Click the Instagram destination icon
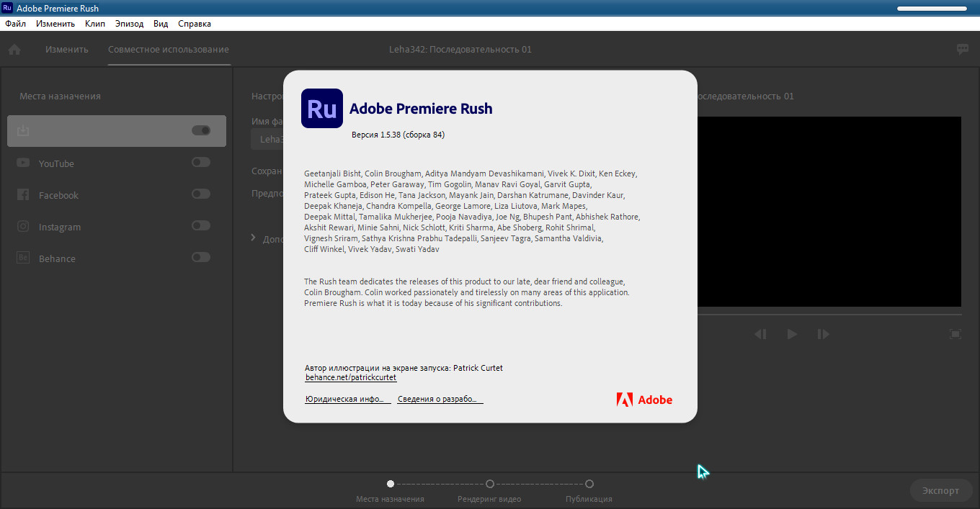Viewport: 980px width, 509px height. 23,227
